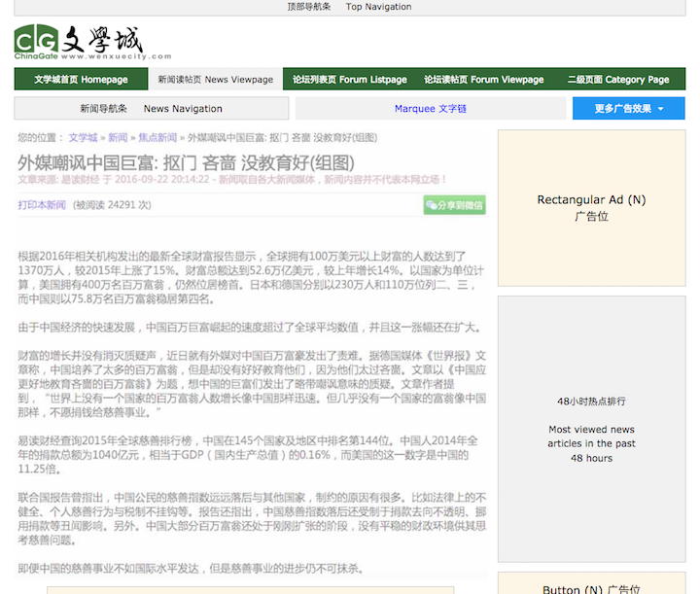700x594 pixels.
Task: Click the sentence starting 即便中国的慈善事业
Action: [192, 569]
